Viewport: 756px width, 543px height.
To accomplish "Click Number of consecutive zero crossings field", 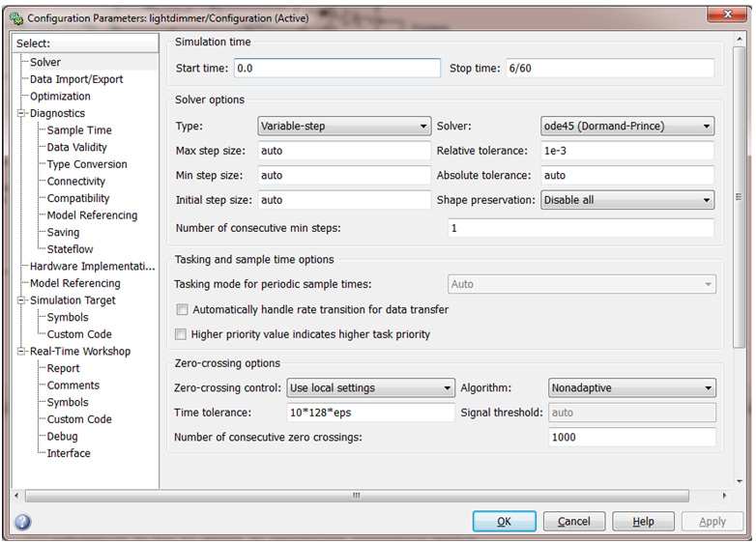I will [x=631, y=438].
